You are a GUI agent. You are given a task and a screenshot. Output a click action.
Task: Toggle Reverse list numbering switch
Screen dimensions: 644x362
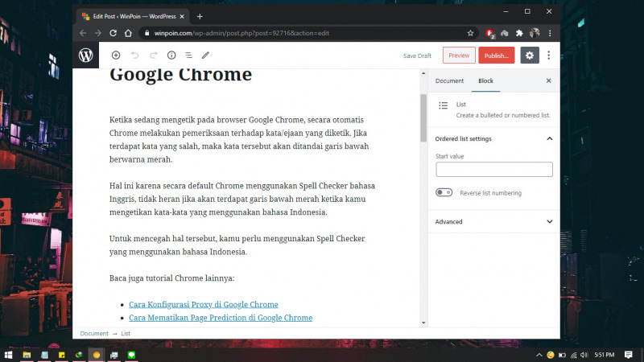(444, 192)
